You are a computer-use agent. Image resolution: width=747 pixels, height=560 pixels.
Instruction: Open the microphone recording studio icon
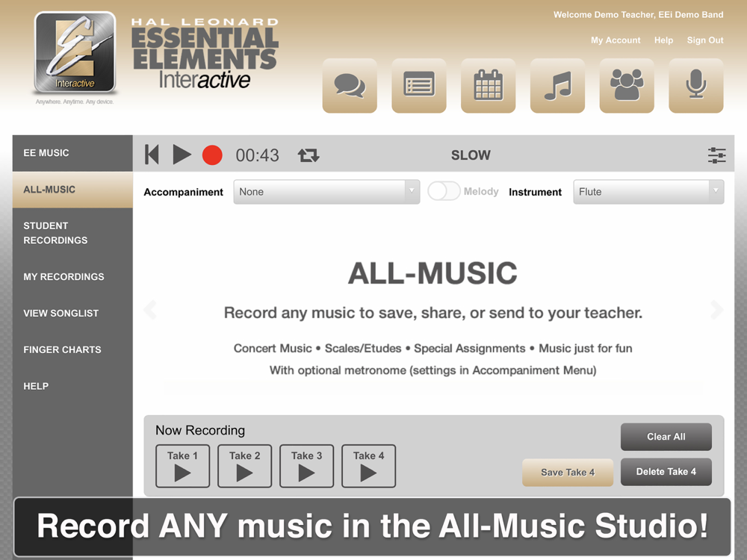(696, 86)
